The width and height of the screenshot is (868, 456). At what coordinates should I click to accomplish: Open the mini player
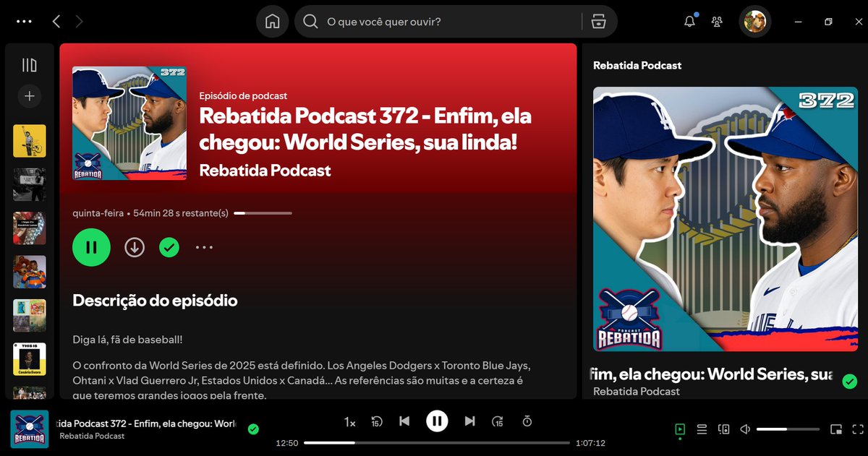(x=836, y=429)
